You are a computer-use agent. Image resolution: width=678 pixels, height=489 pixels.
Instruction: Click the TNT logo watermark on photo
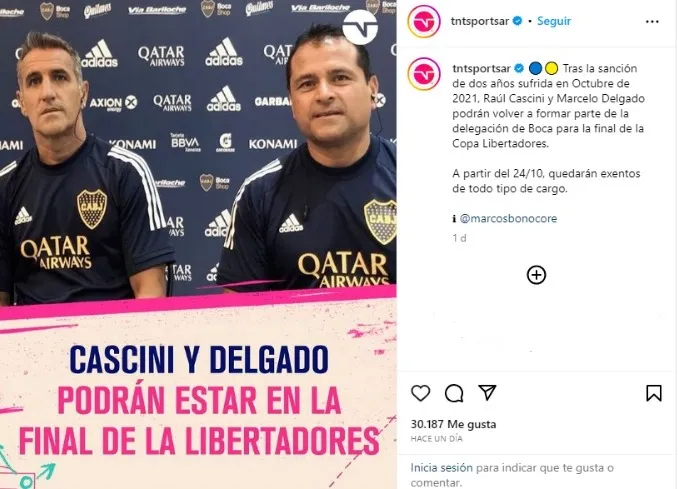pyautogui.click(x=360, y=27)
